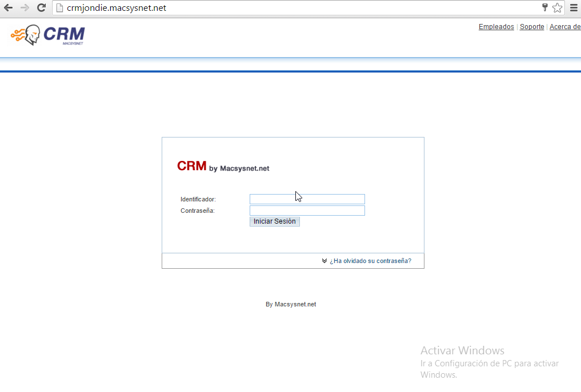Click the page info icon beside the URL
Image resolution: width=581 pixels, height=392 pixels.
(x=59, y=8)
